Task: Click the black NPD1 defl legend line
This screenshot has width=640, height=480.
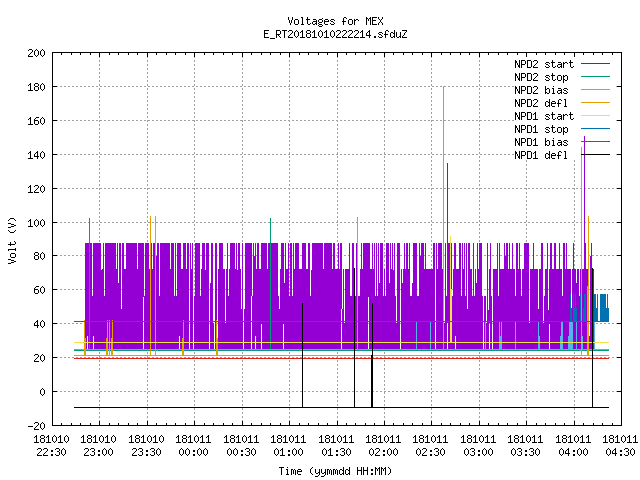Action: (595, 155)
